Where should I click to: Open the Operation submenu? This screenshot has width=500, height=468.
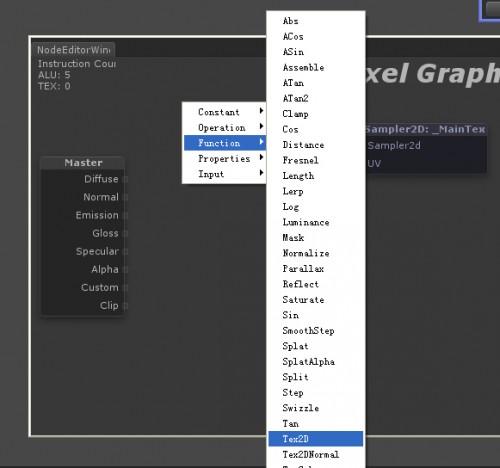click(x=224, y=127)
